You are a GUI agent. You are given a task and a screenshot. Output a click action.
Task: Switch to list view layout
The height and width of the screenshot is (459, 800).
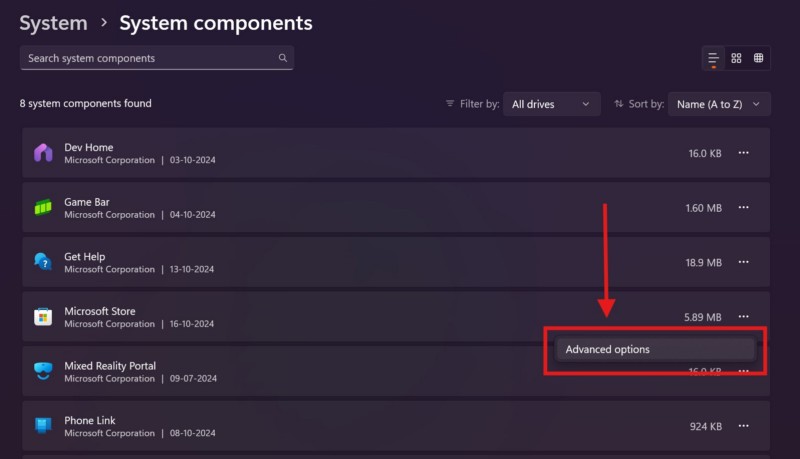click(713, 58)
